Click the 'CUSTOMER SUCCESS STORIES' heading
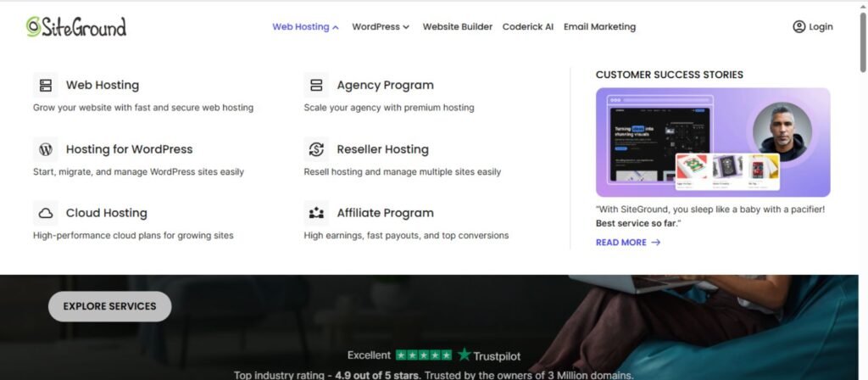This screenshot has width=868, height=380. click(670, 75)
